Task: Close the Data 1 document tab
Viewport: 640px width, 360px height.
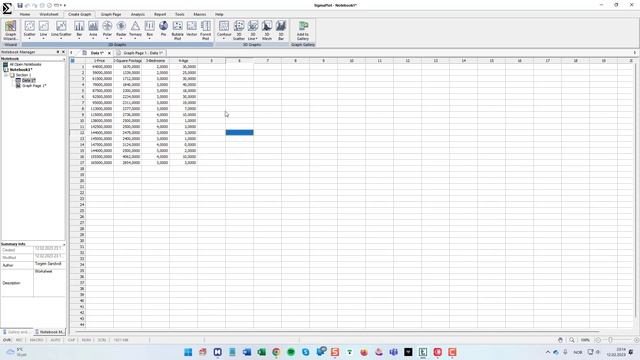Action: (109, 53)
